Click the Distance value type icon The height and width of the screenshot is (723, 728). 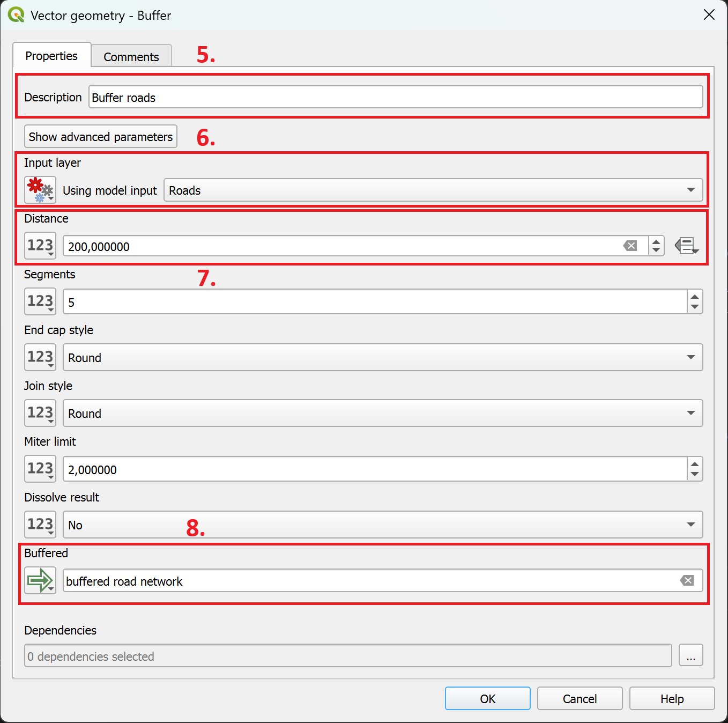(40, 246)
